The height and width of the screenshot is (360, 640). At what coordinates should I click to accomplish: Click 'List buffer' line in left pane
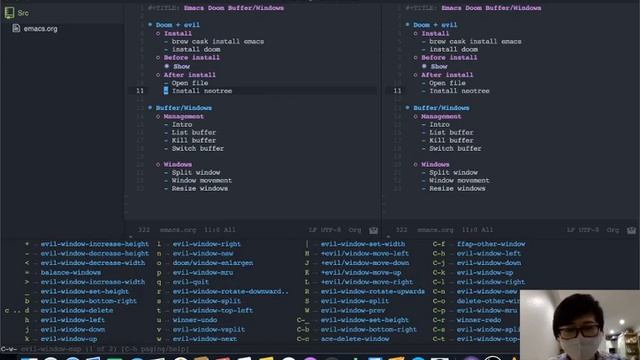(194, 132)
